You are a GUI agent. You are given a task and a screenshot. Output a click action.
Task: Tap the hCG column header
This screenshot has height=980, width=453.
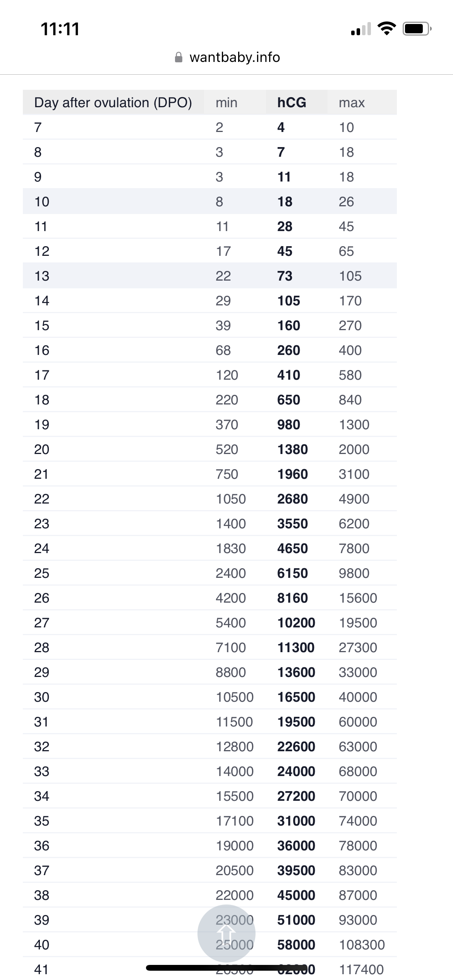coord(292,103)
